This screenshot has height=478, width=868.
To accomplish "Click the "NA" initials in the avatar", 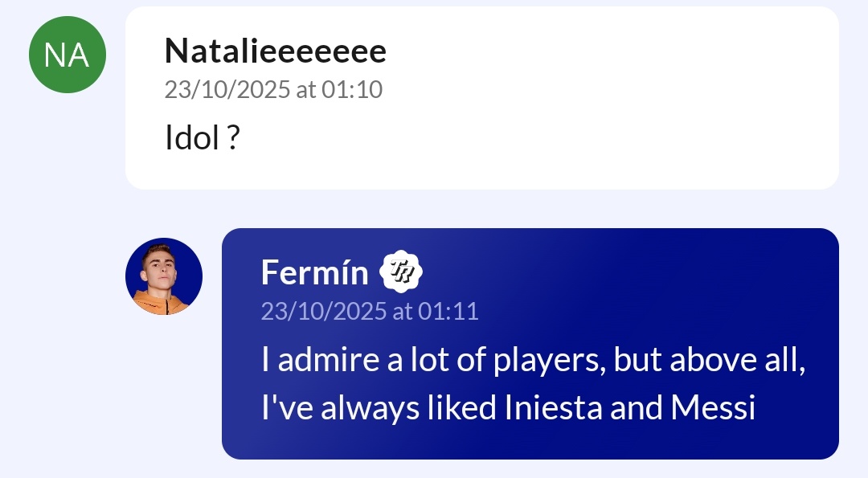I will 68,55.
